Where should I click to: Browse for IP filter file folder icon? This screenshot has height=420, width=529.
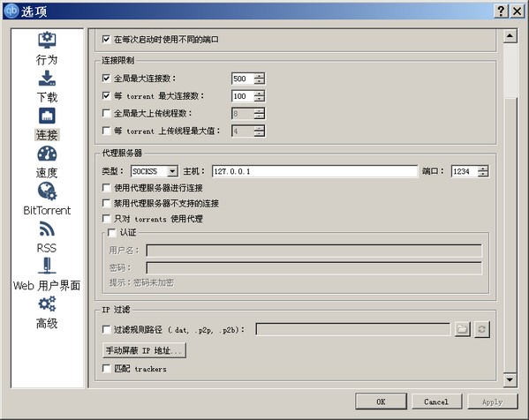pyautogui.click(x=462, y=329)
